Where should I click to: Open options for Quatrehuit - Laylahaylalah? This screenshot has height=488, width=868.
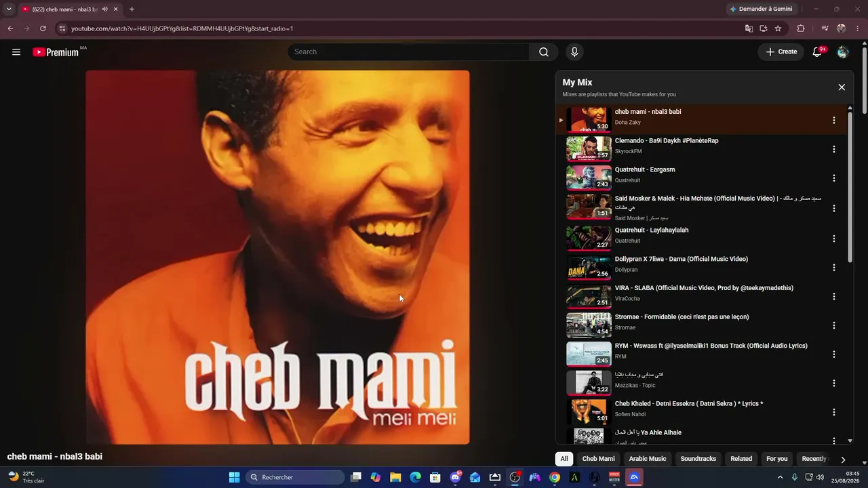point(834,239)
